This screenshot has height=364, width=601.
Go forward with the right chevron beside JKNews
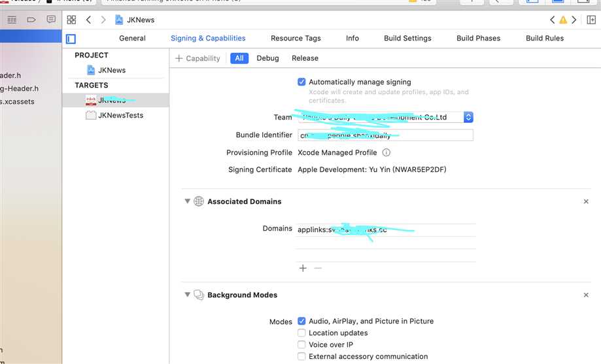click(x=103, y=20)
